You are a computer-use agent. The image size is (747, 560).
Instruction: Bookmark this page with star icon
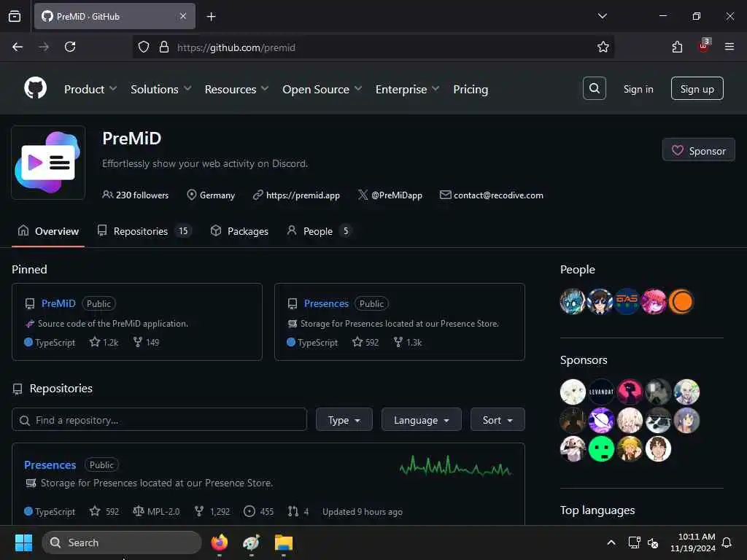[603, 47]
